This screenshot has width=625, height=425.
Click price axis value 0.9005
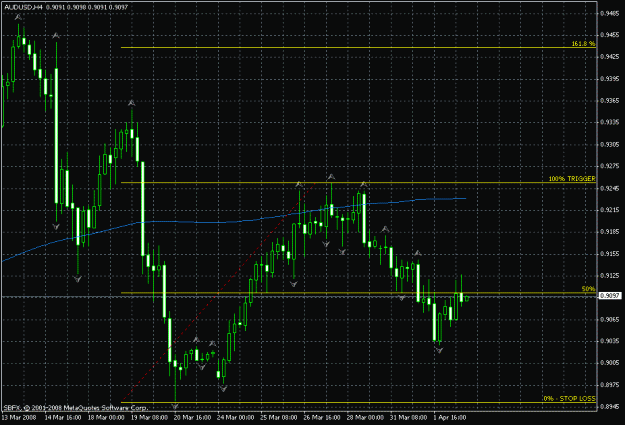click(x=610, y=363)
